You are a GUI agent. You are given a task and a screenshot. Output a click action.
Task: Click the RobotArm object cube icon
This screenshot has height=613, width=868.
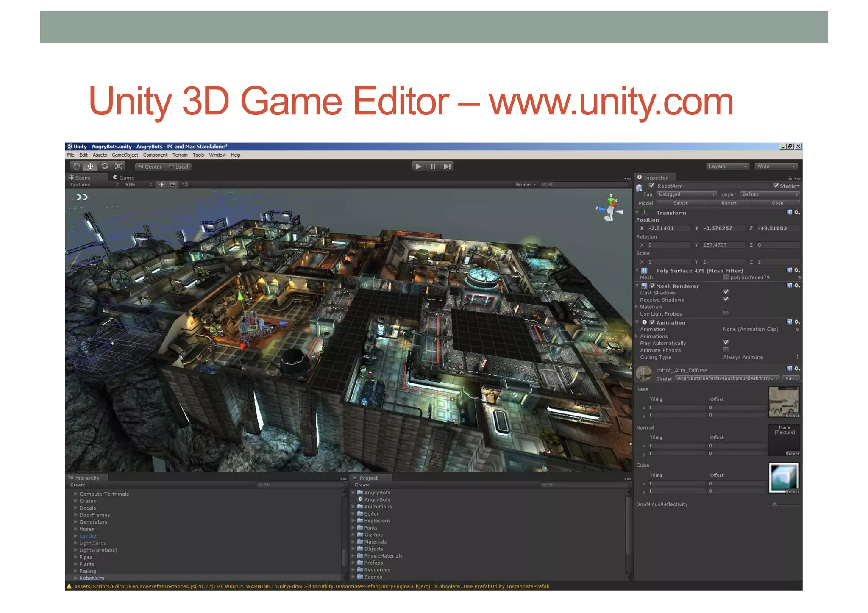639,188
